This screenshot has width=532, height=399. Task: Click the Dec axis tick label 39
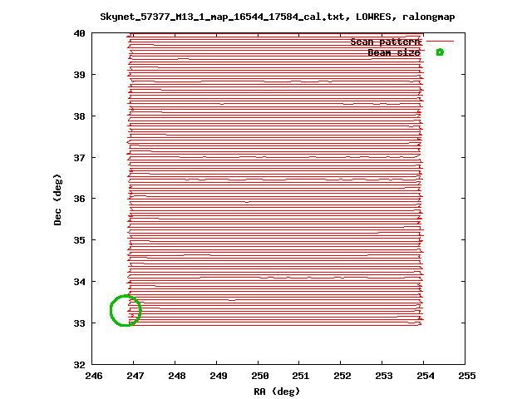tap(79, 75)
